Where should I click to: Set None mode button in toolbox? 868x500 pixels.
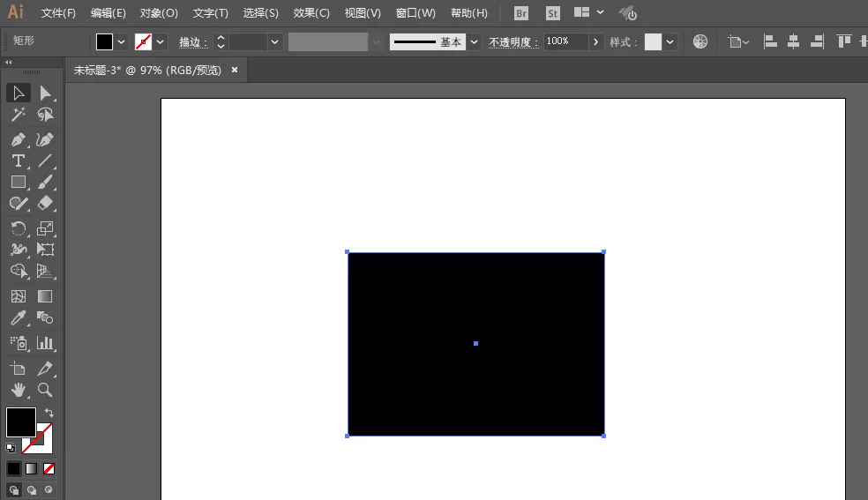click(49, 469)
